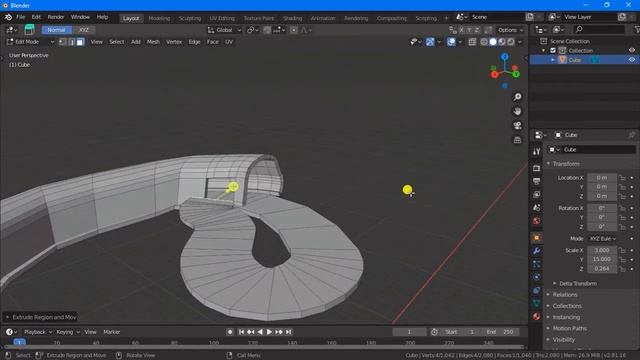Select the extrude tool icon in the tool header
The image size is (640, 360).
pos(29,29)
